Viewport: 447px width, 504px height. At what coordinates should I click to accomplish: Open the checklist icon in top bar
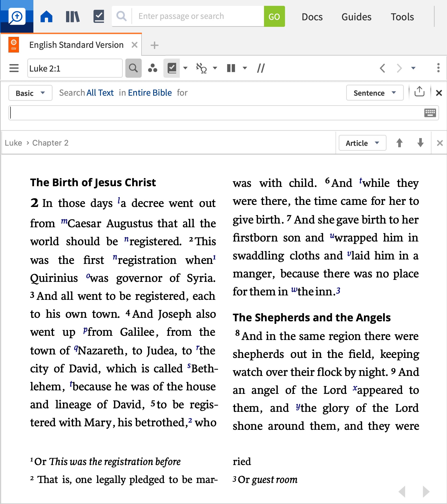(x=99, y=17)
